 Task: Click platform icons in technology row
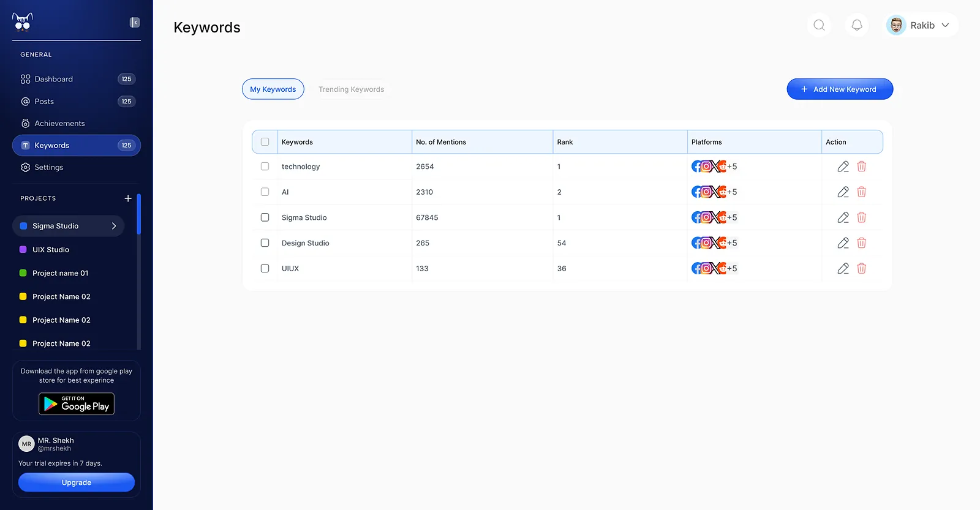pyautogui.click(x=709, y=167)
